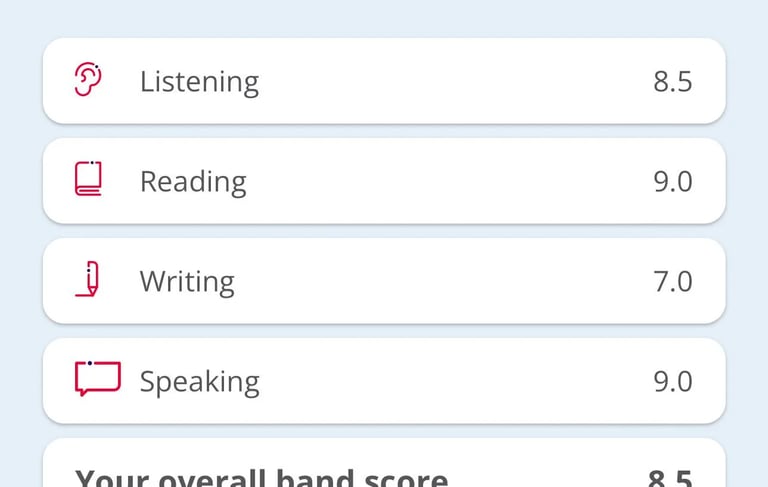Screen dimensions: 768x487
Task: Click the ear icon next to Listening
Action: pos(88,79)
